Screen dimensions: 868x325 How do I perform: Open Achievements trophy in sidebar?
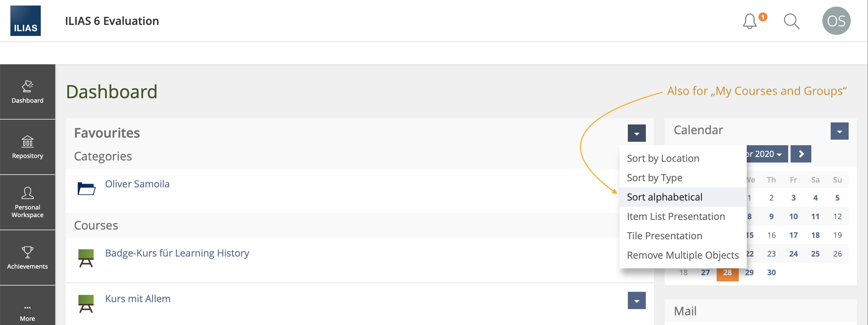(x=28, y=258)
